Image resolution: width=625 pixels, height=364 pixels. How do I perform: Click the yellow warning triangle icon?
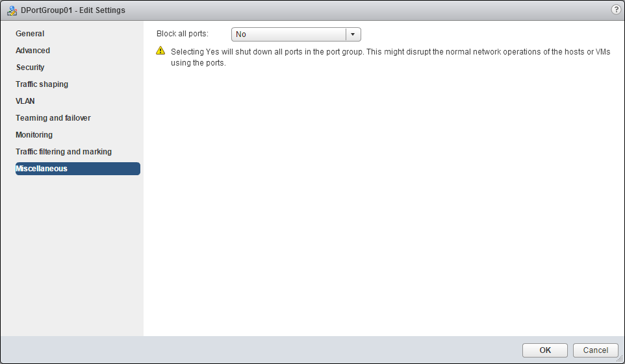[x=161, y=51]
